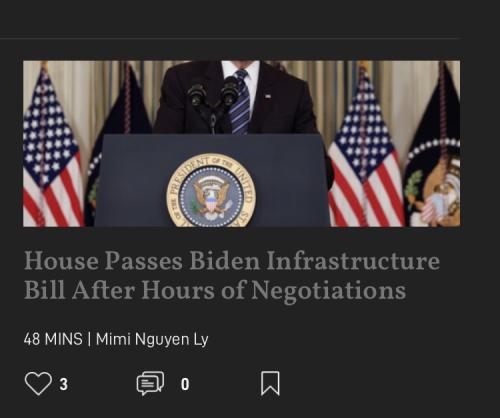500x418 pixels.
Task: Open the article's podium photo thumbnail
Action: (242, 144)
